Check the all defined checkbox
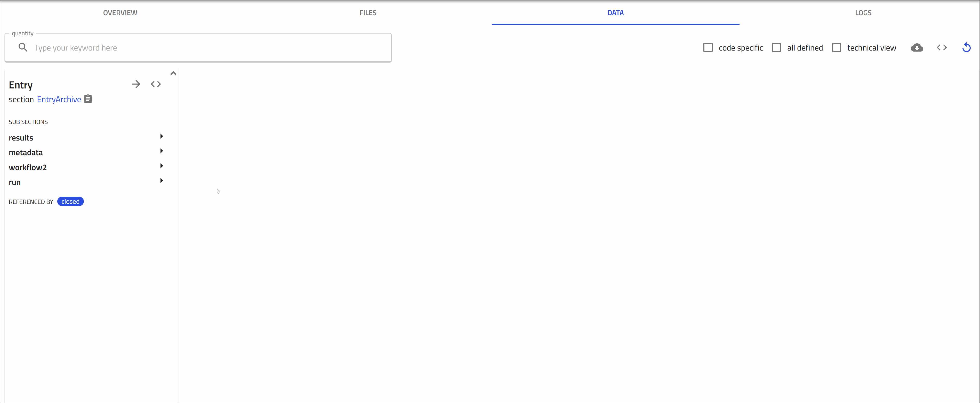980x403 pixels. pyautogui.click(x=776, y=47)
